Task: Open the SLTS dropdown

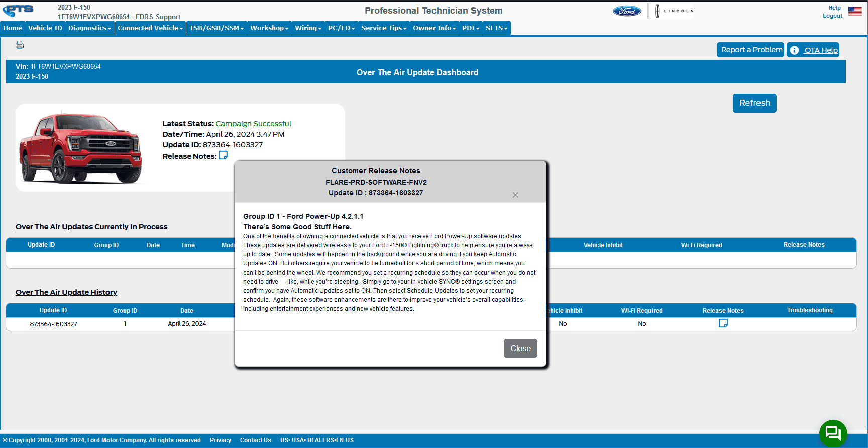Action: pyautogui.click(x=497, y=28)
